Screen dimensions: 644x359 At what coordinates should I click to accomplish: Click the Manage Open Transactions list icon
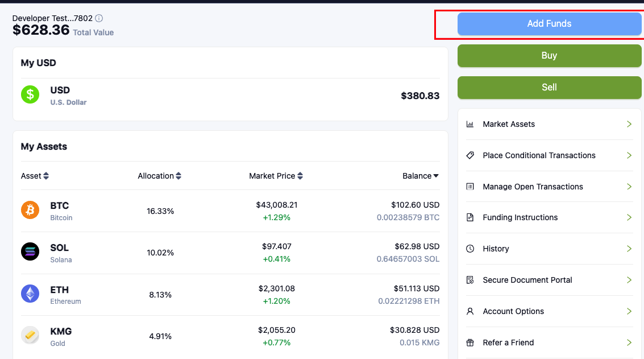(470, 187)
